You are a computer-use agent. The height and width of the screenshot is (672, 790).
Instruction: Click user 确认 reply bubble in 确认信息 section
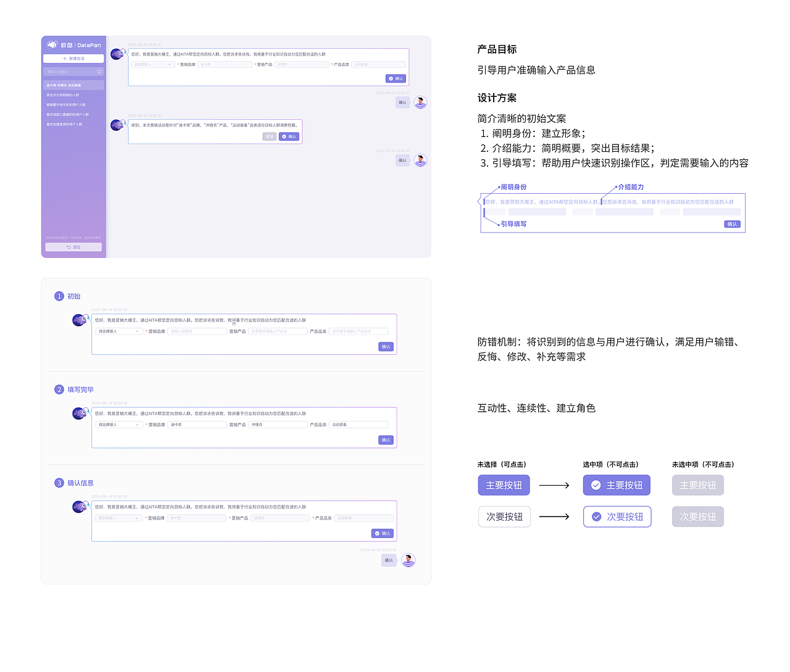click(x=389, y=560)
